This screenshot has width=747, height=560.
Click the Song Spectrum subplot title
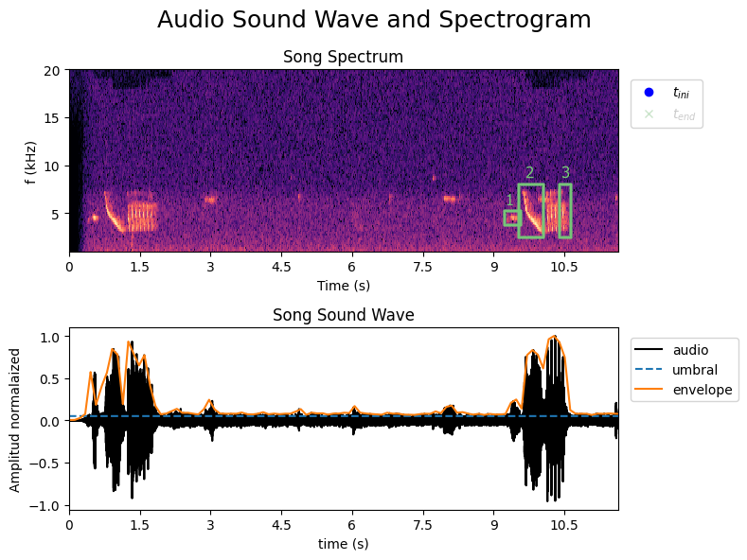(x=345, y=58)
